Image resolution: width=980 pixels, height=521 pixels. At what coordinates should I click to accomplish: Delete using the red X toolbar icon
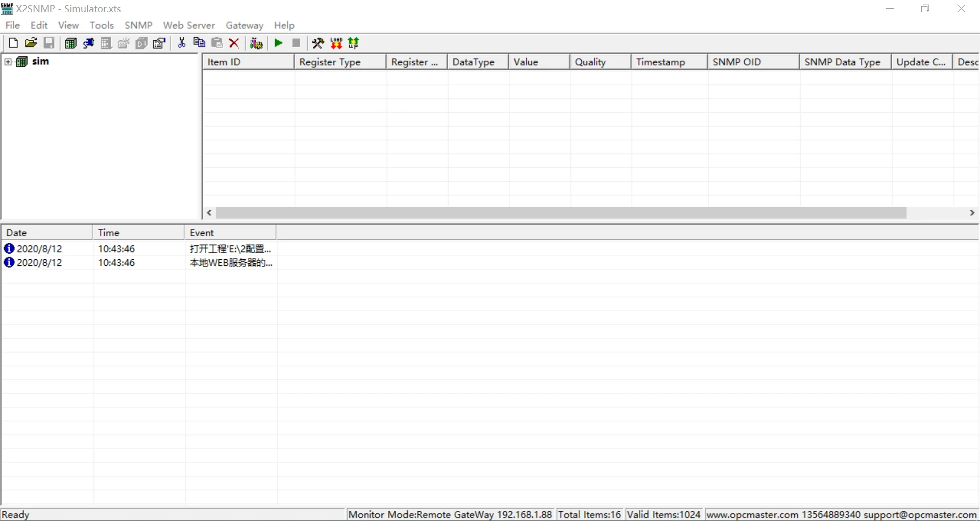[234, 43]
